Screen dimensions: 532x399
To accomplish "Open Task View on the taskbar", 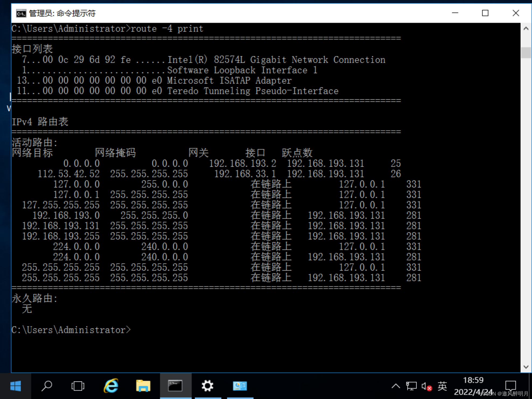I will (x=78, y=386).
